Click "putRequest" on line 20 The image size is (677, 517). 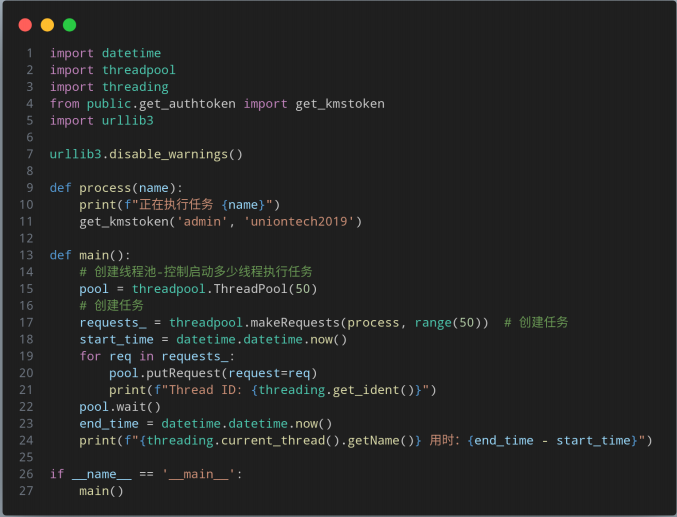(183, 373)
